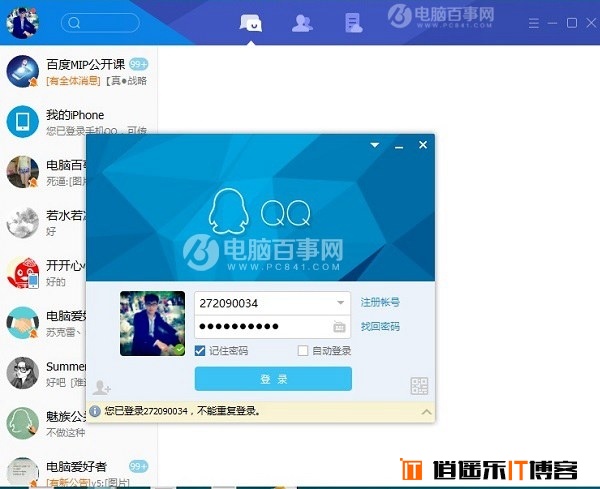This screenshot has height=489, width=600.
Task: Switch to QR code login icon
Action: click(419, 386)
